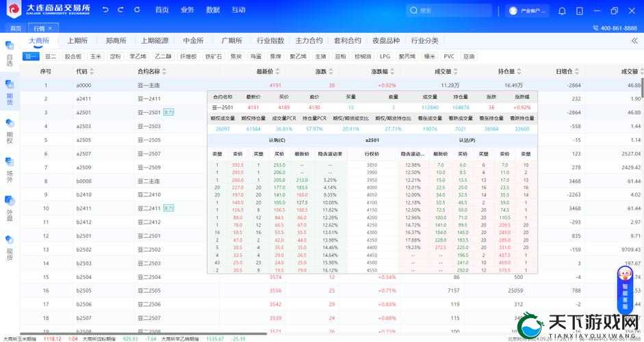The width and height of the screenshot is (644, 342).
Task: Click the Dalian Commodity Exchange logo
Action: tap(14, 10)
